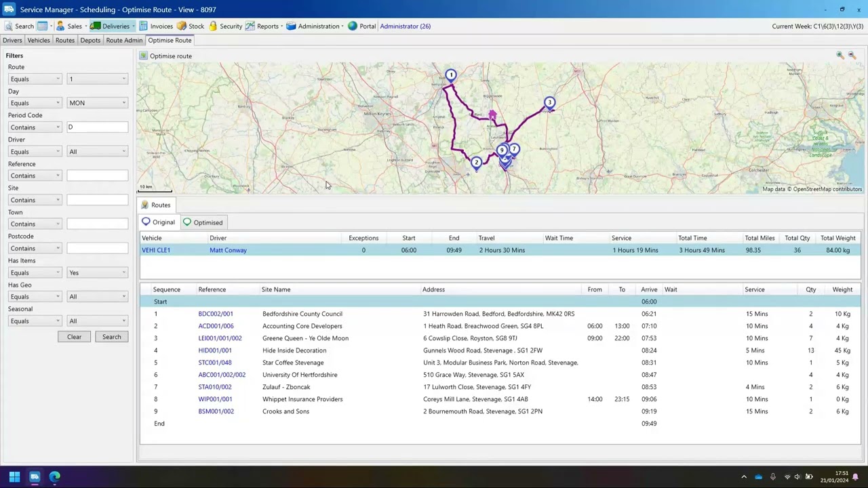Open the Portal globe icon
The width and height of the screenshot is (868, 488).
(353, 26)
